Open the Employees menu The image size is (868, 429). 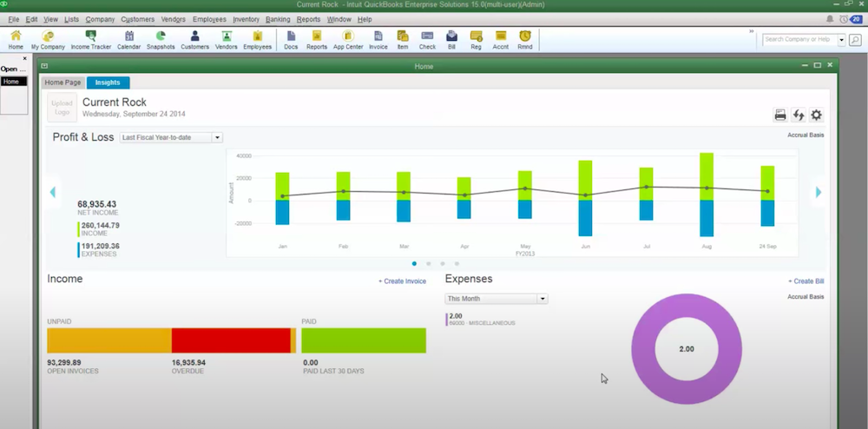(x=209, y=19)
